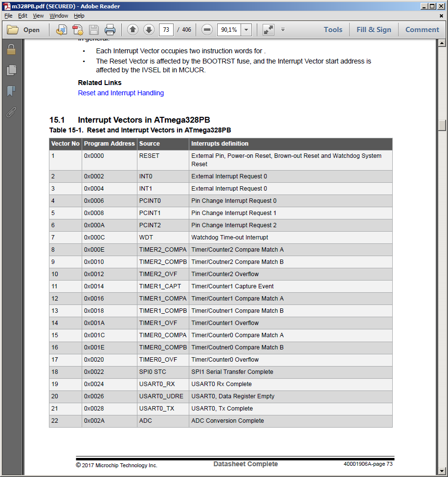Click the save floppy disk icon

click(x=94, y=30)
